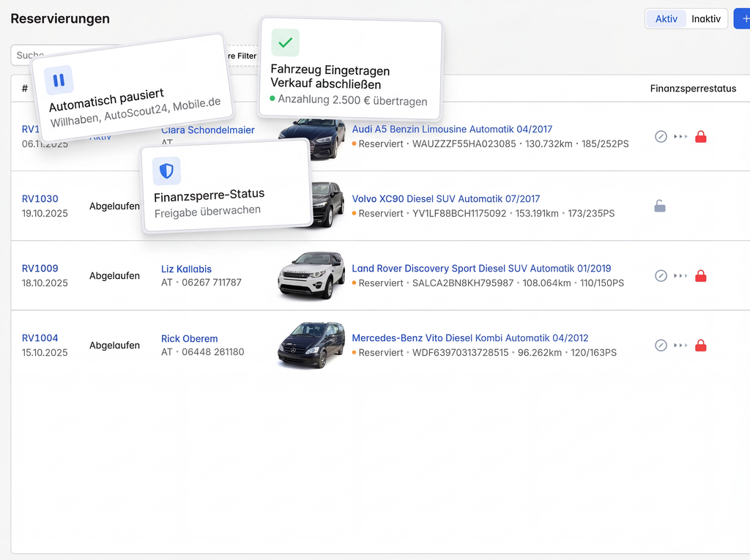Click the open lock icon for Volvo XC90

(x=660, y=206)
